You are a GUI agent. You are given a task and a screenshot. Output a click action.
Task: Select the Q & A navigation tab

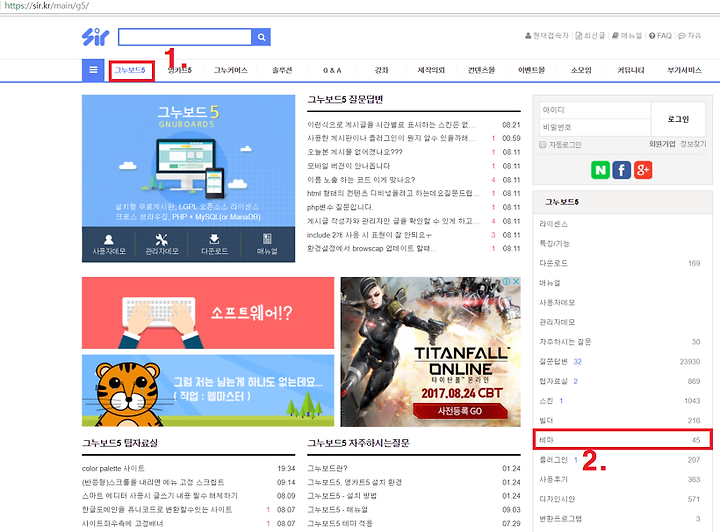(332, 70)
